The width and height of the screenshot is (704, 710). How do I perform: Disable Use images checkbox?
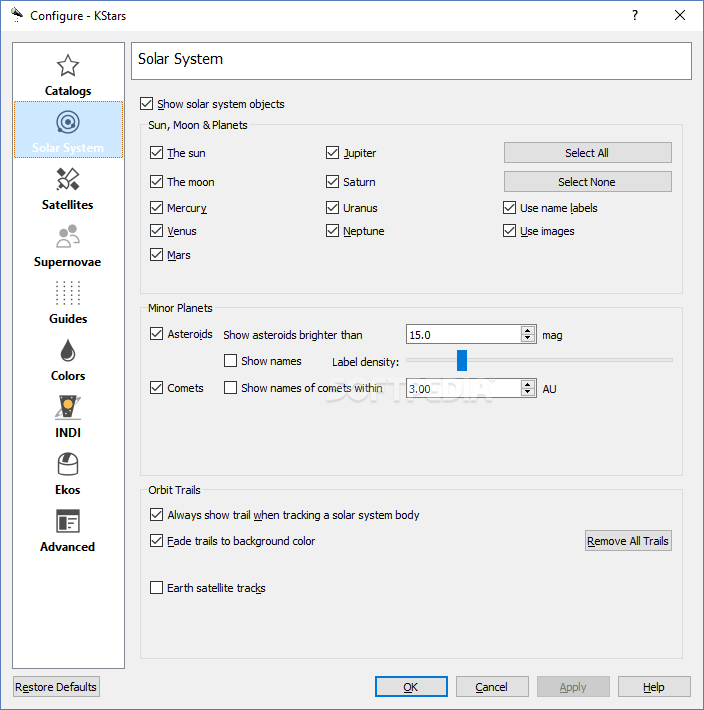tap(509, 231)
